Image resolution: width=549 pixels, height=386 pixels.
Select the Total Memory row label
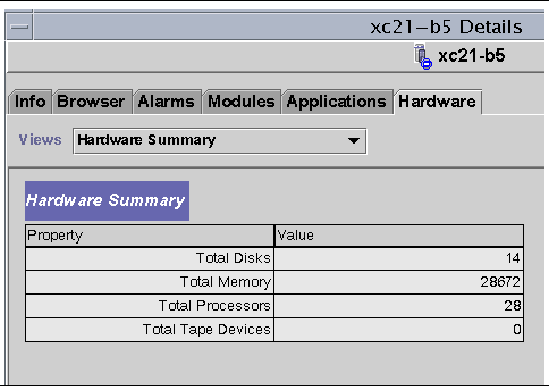click(x=225, y=282)
